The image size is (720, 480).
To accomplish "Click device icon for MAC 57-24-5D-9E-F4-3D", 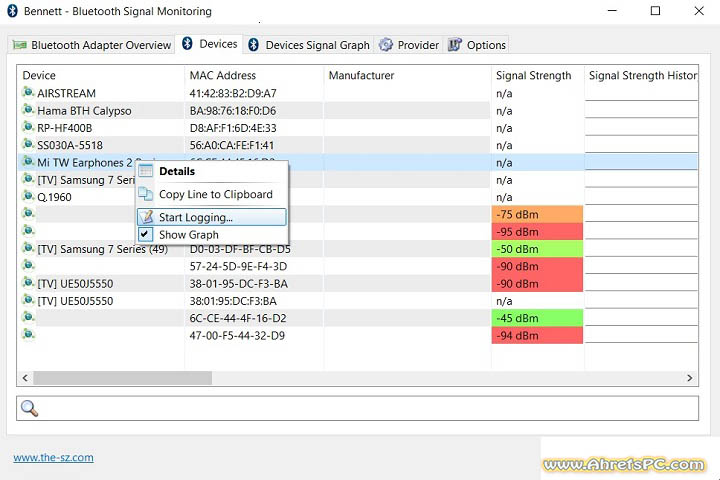I will 28,266.
